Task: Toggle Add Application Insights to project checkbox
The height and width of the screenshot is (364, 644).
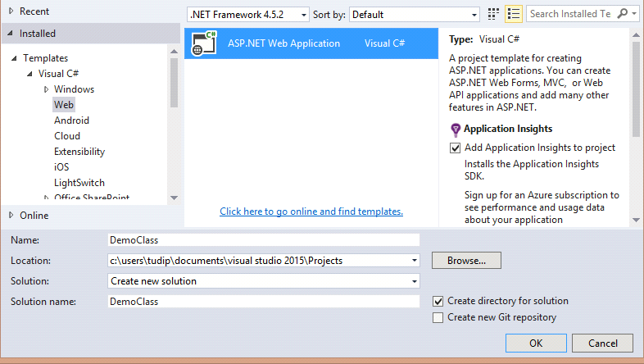Action: click(455, 148)
